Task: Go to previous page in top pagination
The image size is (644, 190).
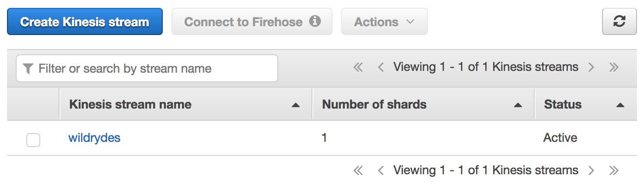Action: 381,67
